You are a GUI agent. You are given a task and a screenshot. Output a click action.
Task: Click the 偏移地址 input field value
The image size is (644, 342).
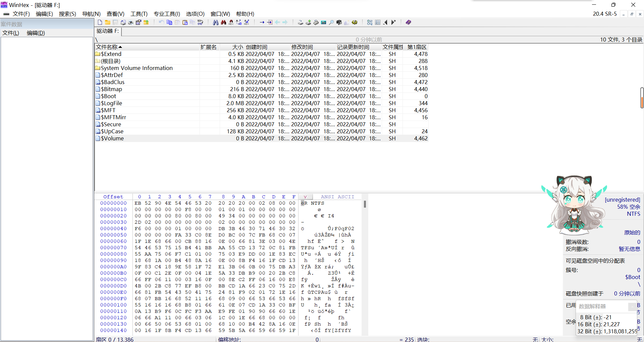(317, 339)
